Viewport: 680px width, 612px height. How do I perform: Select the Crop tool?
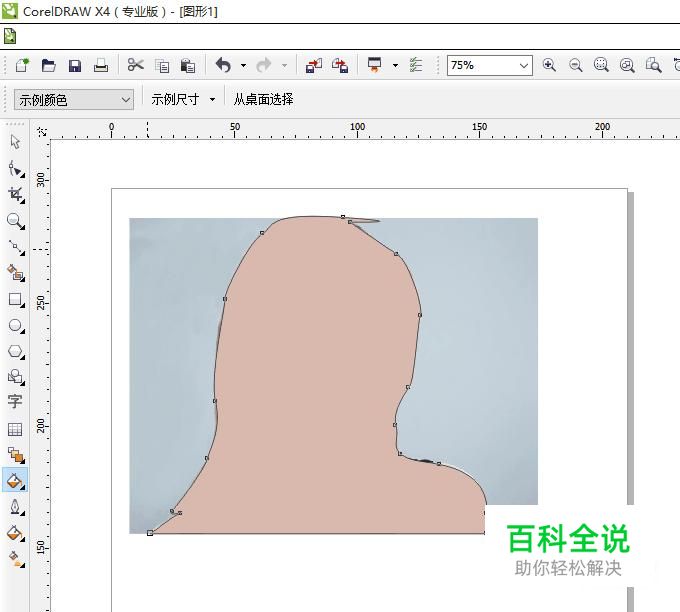[16, 195]
